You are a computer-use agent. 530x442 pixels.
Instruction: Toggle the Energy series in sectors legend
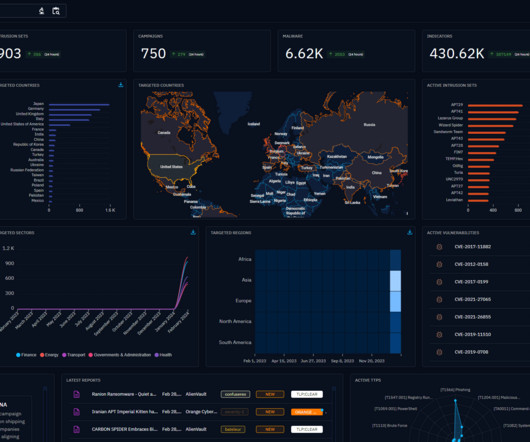coord(49,355)
